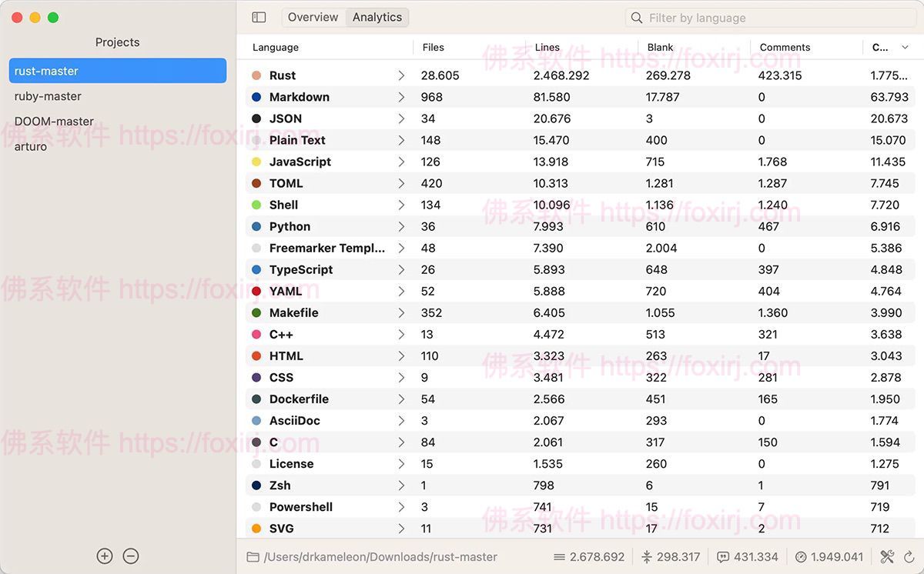Click the refresh icon in status bar
This screenshot has height=574, width=924.
(x=909, y=556)
